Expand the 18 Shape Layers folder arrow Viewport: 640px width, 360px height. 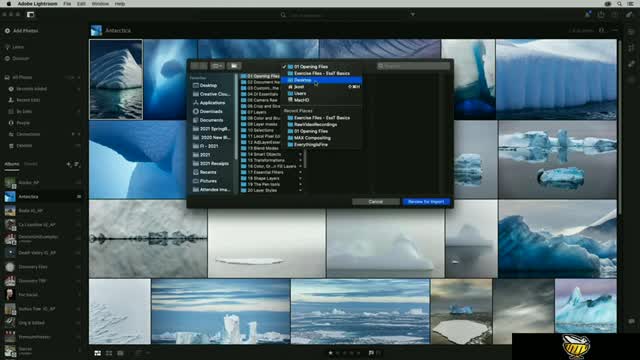[300, 178]
